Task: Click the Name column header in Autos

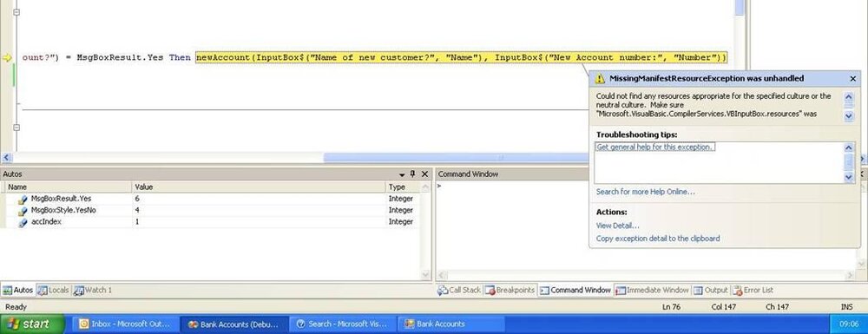Action: (x=67, y=187)
